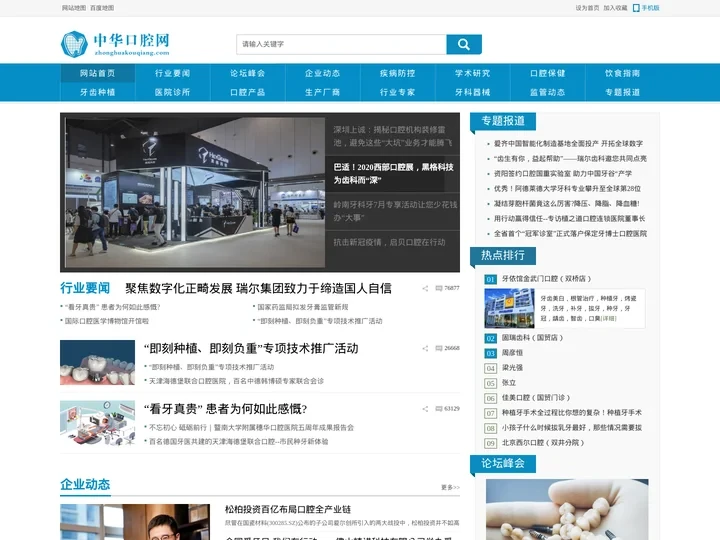Click 网站地图 link in top bar
Image resolution: width=720 pixels, height=540 pixels.
[74, 8]
